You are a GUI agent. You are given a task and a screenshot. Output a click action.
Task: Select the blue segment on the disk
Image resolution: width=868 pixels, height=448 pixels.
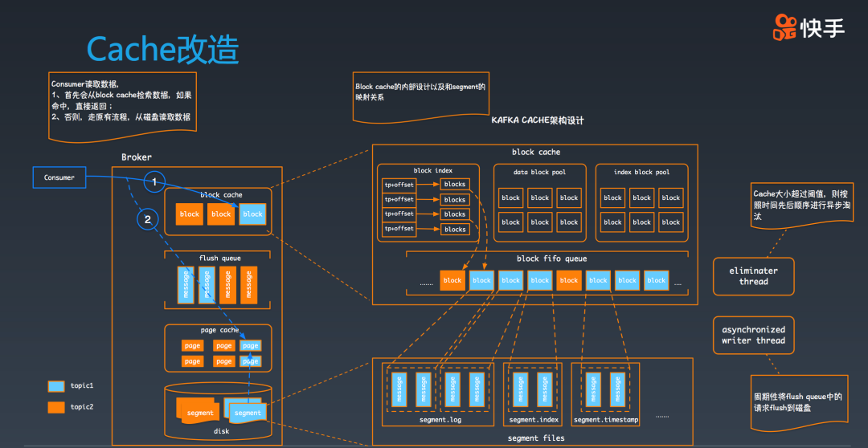(x=248, y=413)
